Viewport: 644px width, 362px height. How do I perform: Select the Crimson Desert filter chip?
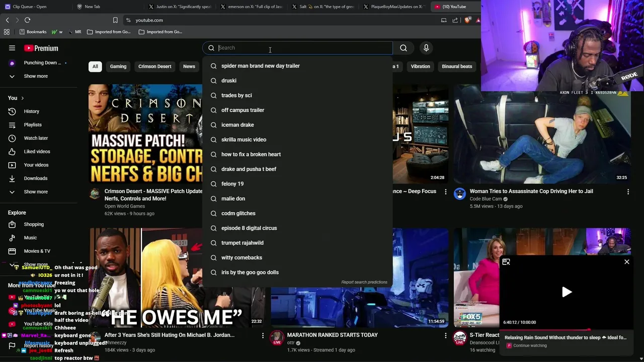155,66
